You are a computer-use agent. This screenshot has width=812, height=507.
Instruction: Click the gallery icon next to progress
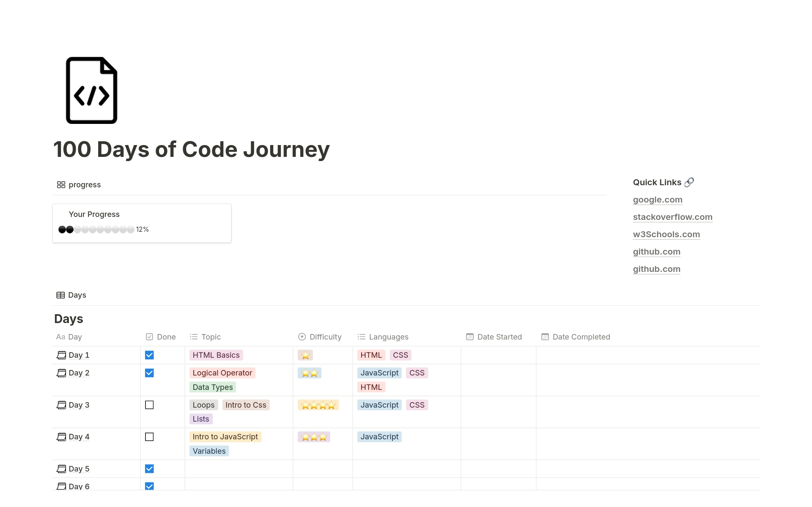point(61,185)
